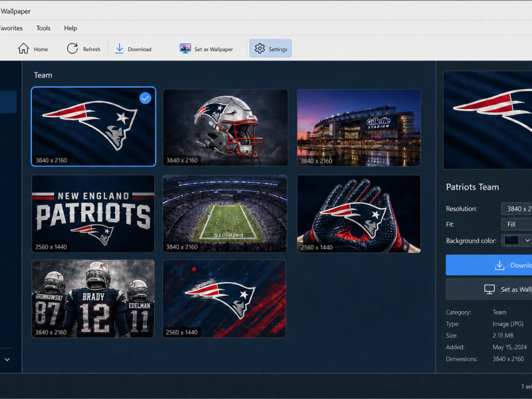532x399 pixels.
Task: Click 2560 x 1440 label on red streak wallpaper
Action: click(182, 332)
